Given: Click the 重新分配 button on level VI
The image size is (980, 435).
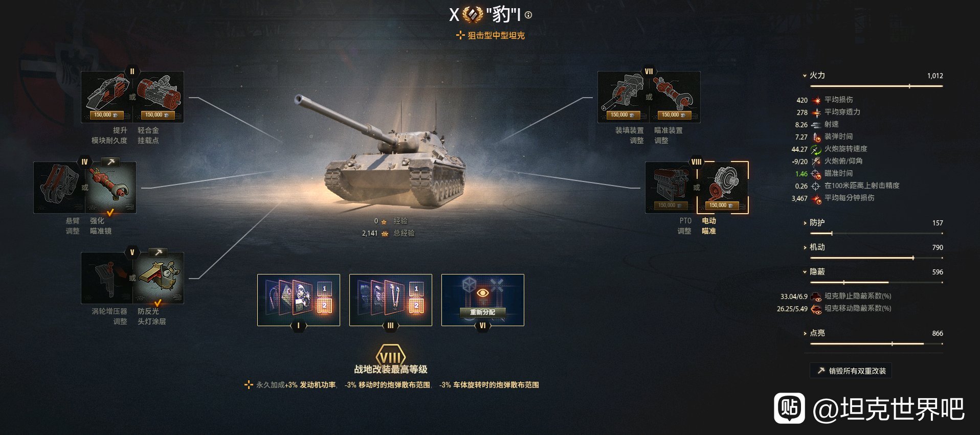Looking at the screenshot, I should (x=482, y=312).
